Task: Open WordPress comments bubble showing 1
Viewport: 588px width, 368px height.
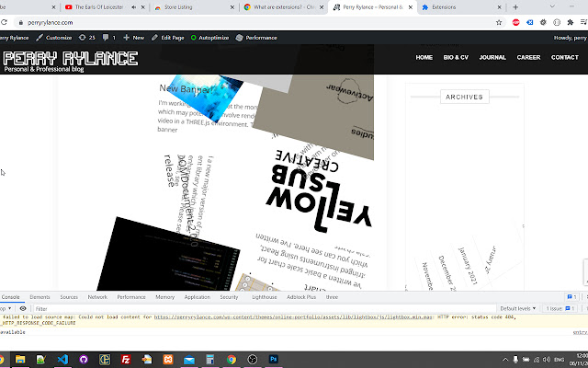Action: click(x=109, y=38)
